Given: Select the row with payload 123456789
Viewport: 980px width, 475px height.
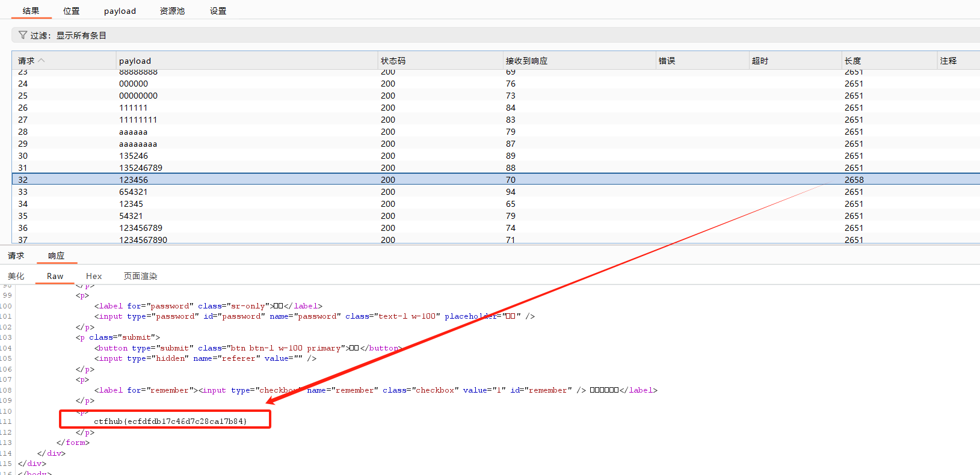Looking at the screenshot, I should 496,228.
